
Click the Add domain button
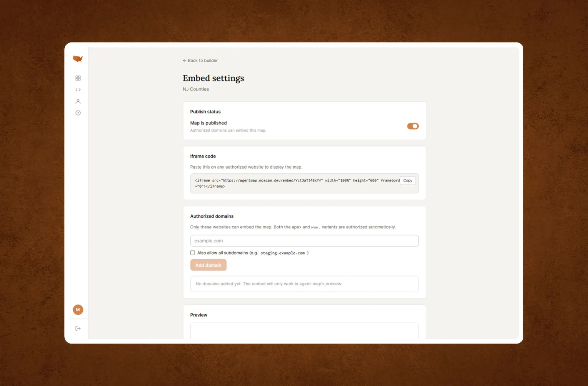[x=208, y=265]
